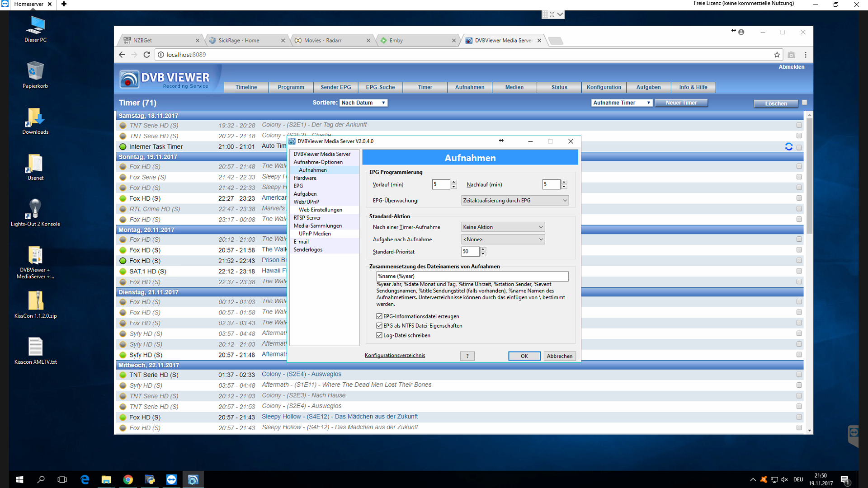Open the Konfiguration tab
This screenshot has height=488, width=868.
pyautogui.click(x=604, y=87)
